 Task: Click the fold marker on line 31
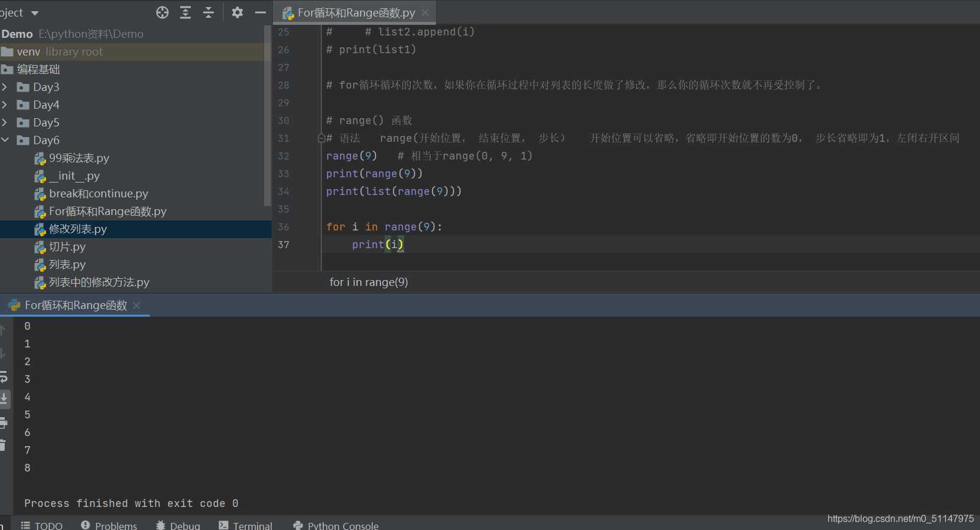pos(321,138)
